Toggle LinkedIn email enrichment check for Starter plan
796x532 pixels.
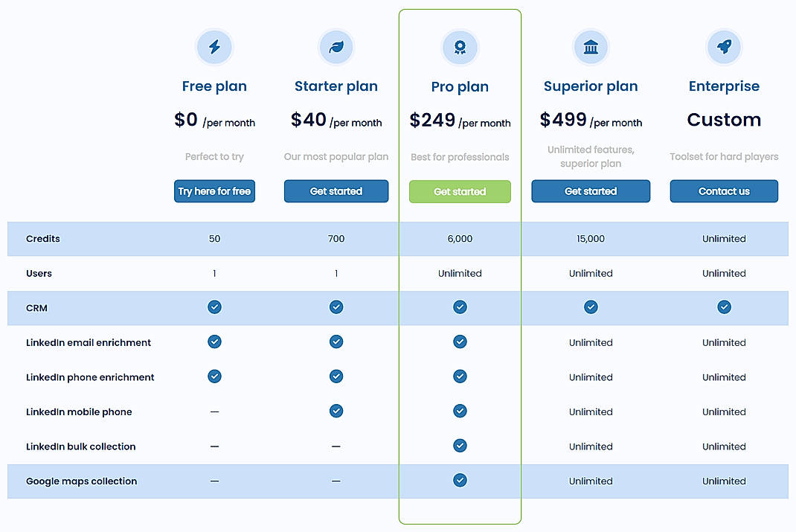tap(336, 342)
